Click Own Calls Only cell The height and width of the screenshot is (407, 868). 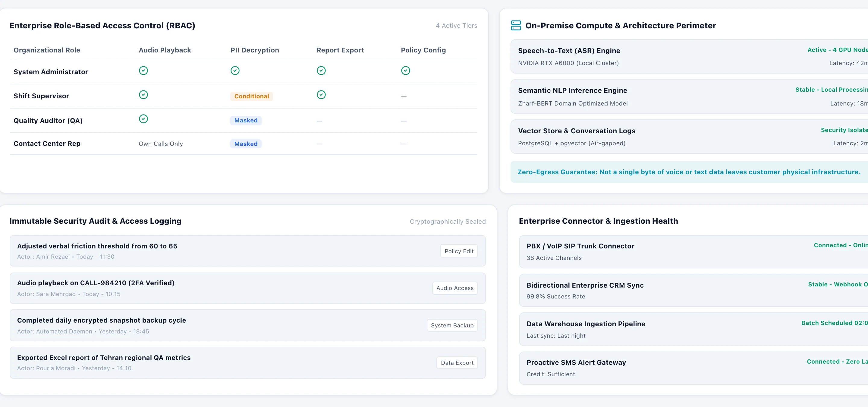click(x=161, y=144)
